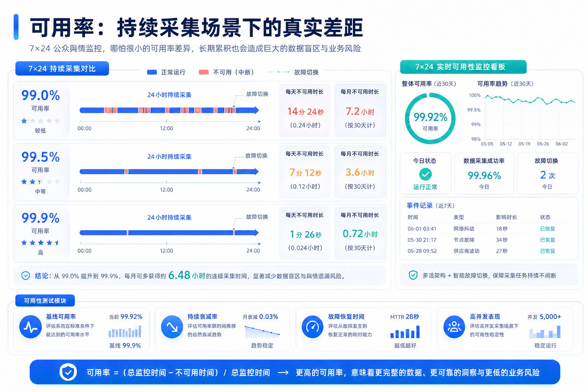This screenshot has width=588, height=392.
Task: Click the 05-30 21:17 event row time
Action: (x=422, y=240)
